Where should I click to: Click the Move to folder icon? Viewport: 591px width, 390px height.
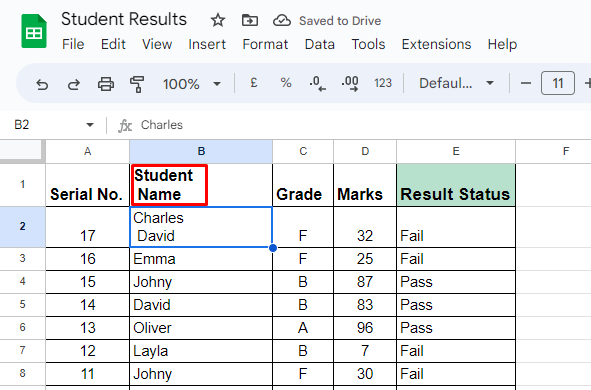click(x=250, y=20)
